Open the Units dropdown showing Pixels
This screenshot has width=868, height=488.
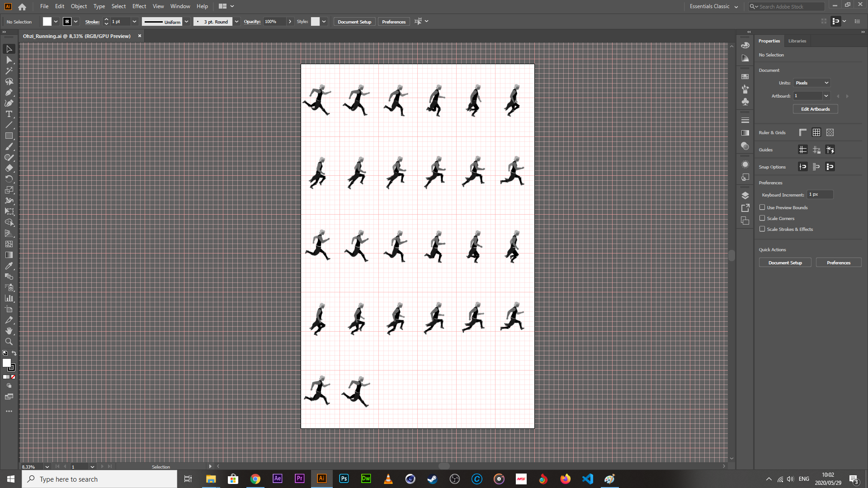coord(812,83)
